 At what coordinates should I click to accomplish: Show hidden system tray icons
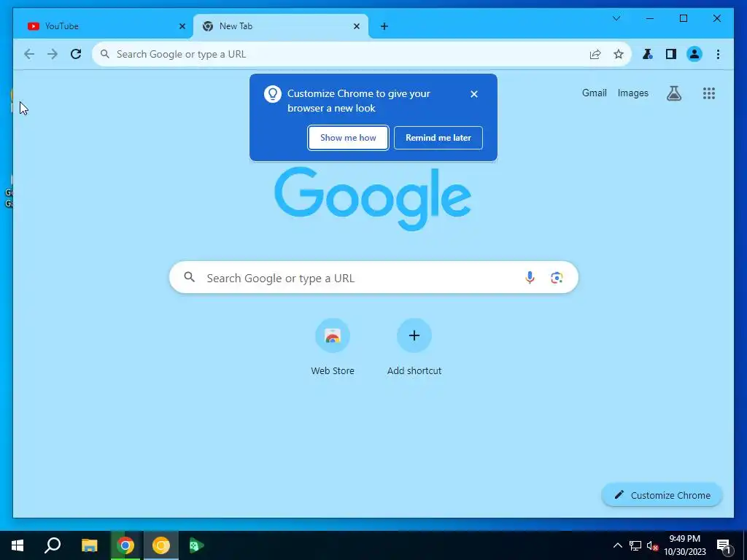(x=617, y=545)
